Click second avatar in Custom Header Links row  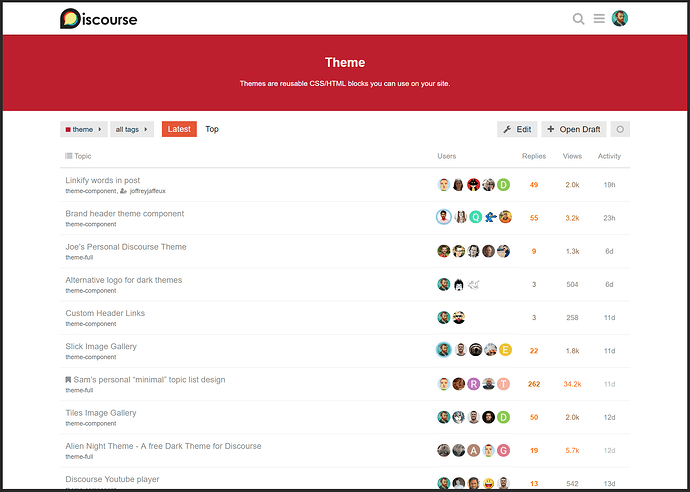459,317
